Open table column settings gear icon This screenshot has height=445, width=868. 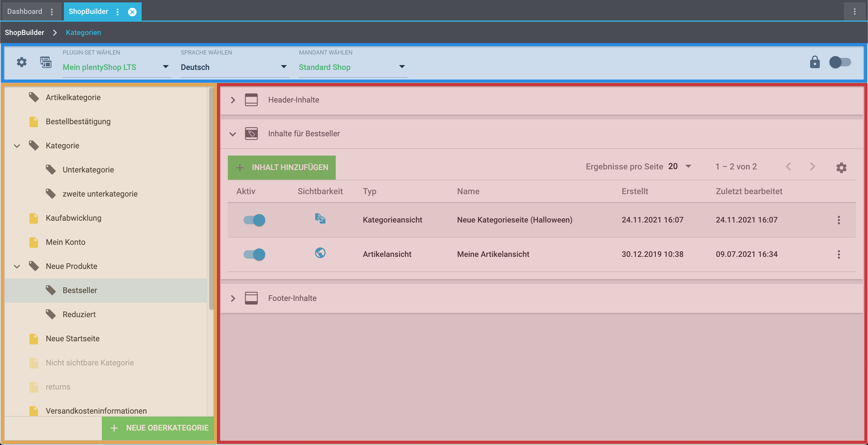841,167
